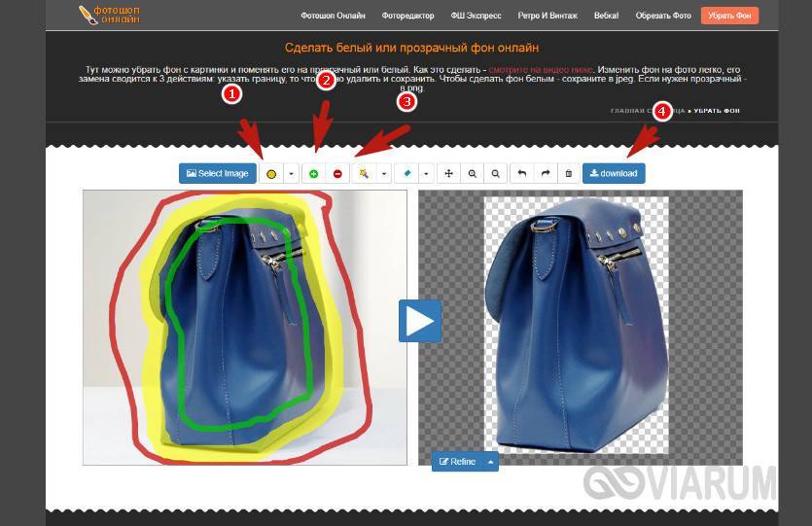Open the magic wand options dropdown
This screenshot has height=526, width=812.
[x=384, y=174]
